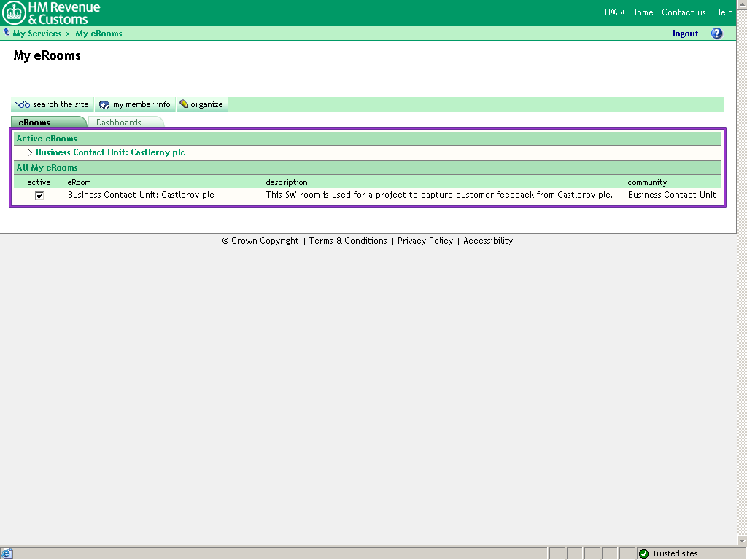
Task: Open the HMRC Home link
Action: tap(629, 12)
